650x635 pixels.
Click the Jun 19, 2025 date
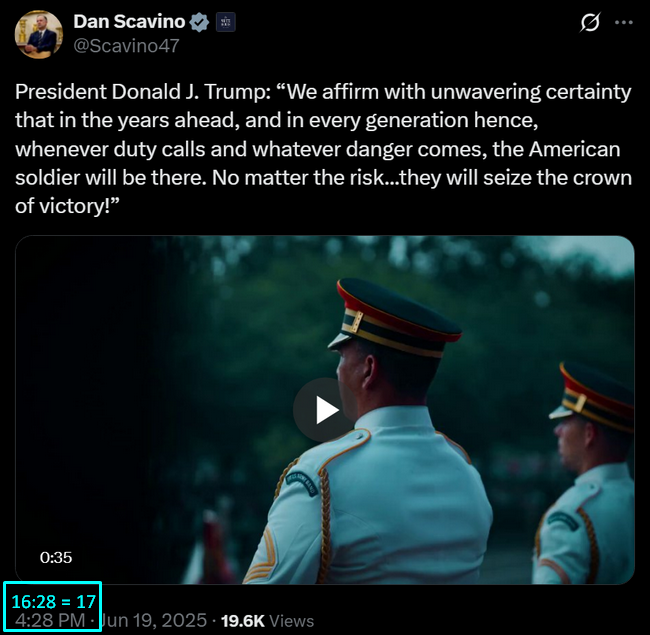point(154,620)
